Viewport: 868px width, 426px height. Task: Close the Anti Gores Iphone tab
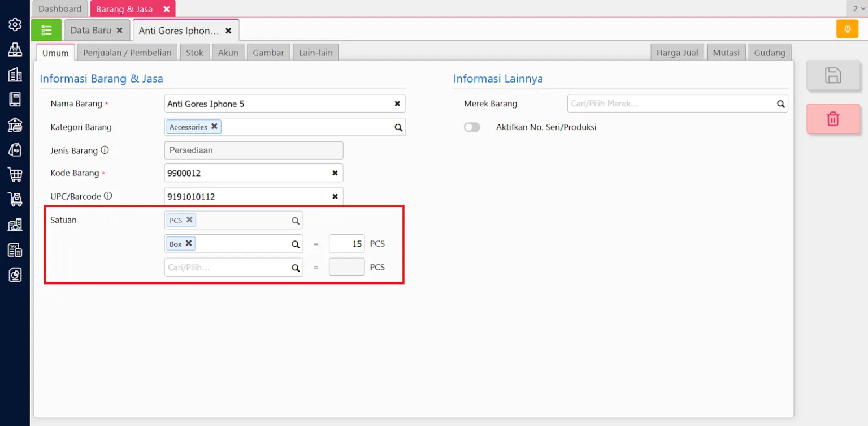point(228,31)
